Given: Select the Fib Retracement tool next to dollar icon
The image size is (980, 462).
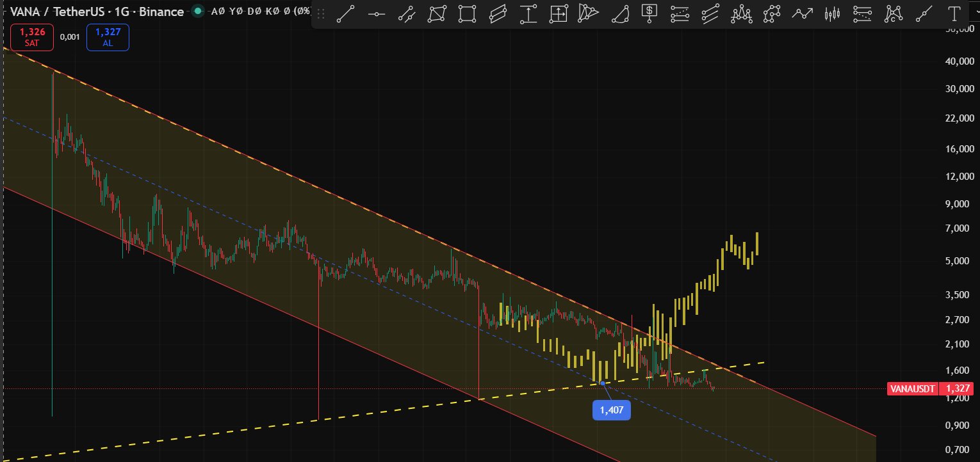Looking at the screenshot, I should (680, 13).
